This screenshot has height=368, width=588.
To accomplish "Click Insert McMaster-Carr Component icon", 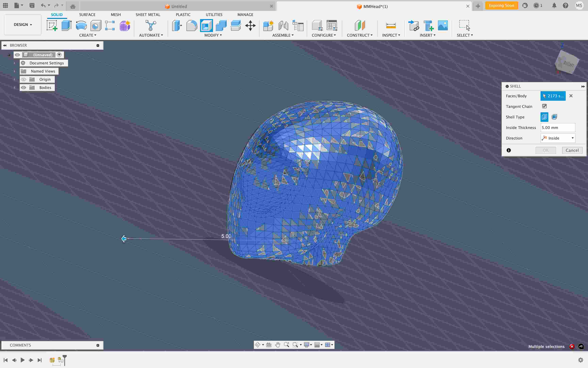I will pyautogui.click(x=428, y=26).
